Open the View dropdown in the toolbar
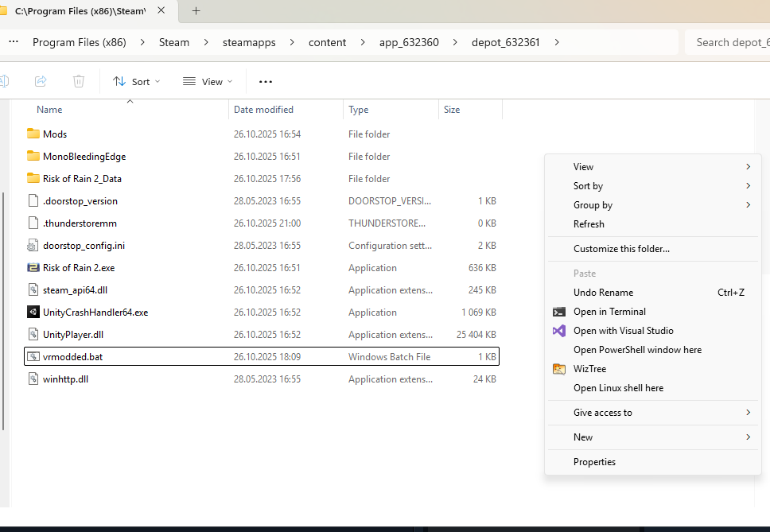The height and width of the screenshot is (532, 770). click(208, 81)
